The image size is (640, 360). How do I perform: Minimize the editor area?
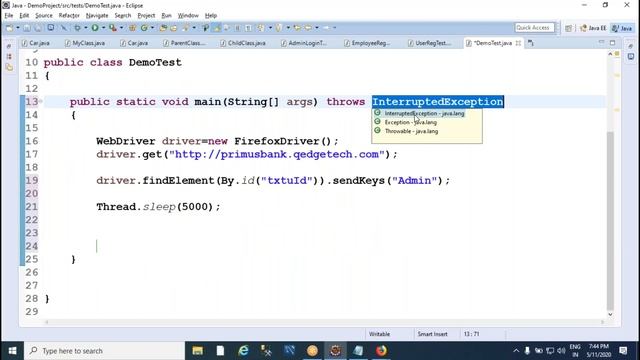(601, 42)
